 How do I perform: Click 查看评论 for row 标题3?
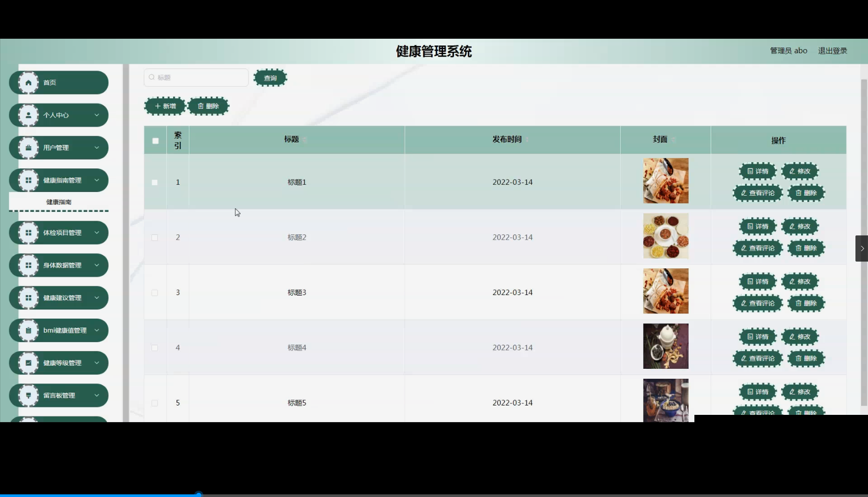coord(758,303)
